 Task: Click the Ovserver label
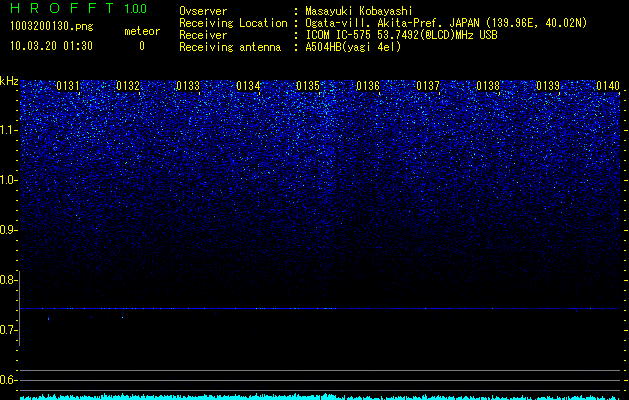[x=203, y=11]
